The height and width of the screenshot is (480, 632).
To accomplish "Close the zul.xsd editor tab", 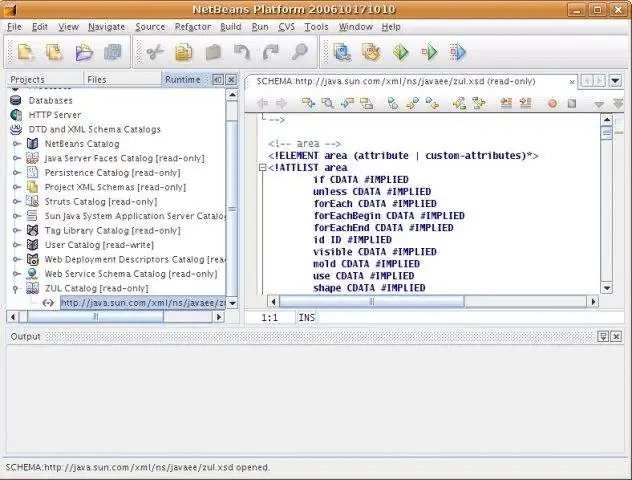I will [572, 82].
